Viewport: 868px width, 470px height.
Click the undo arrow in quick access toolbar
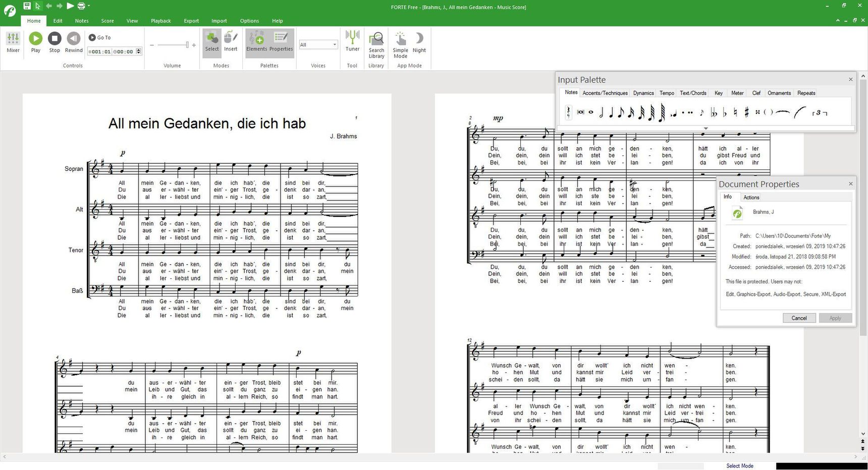(x=48, y=6)
